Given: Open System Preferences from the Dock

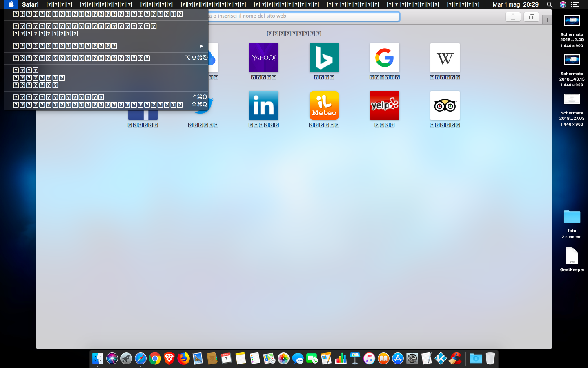Looking at the screenshot, I should [412, 359].
